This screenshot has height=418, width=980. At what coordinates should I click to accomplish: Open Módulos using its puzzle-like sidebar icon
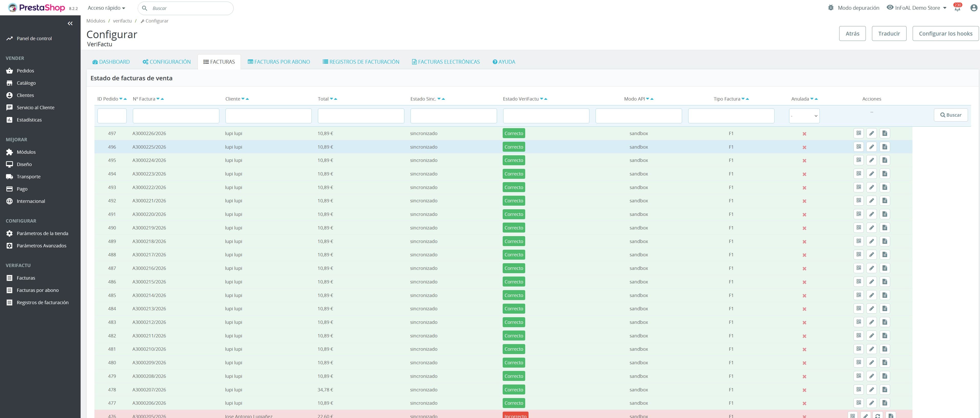tap(9, 152)
